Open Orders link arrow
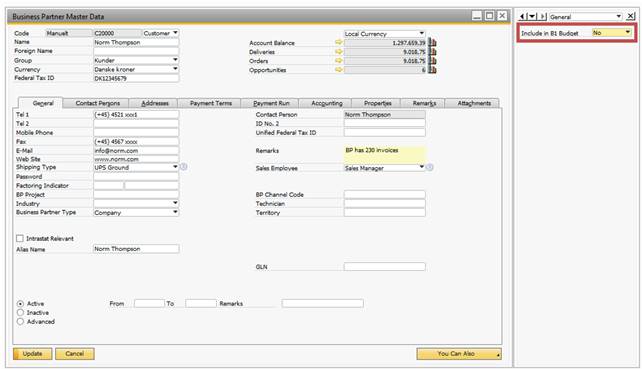The height and width of the screenshot is (369, 642). (x=338, y=61)
